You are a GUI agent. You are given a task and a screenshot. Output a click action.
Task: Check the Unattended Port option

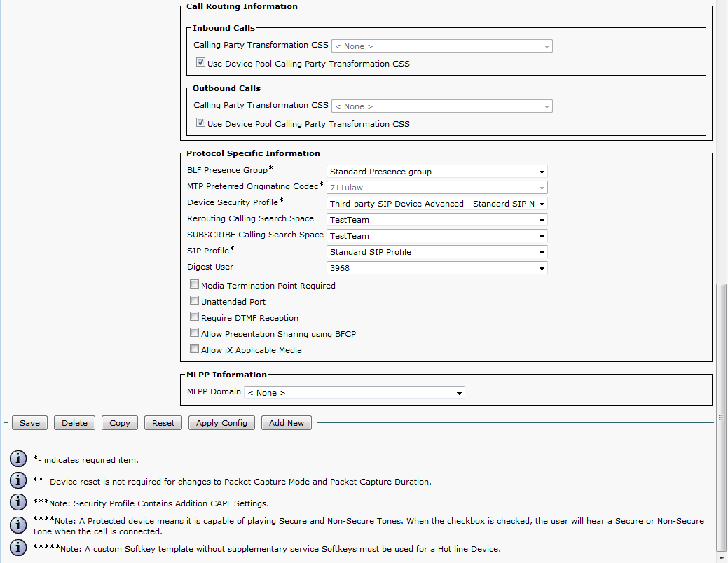tap(194, 301)
